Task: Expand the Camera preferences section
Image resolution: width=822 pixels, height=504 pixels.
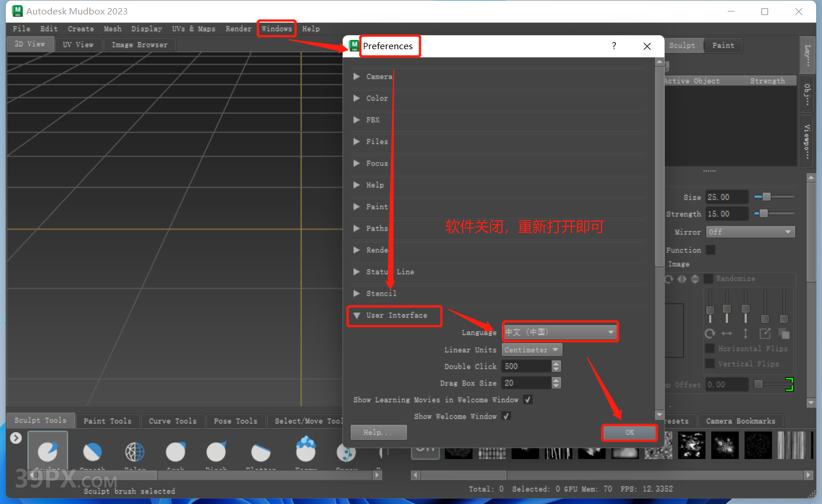Action: coord(357,76)
